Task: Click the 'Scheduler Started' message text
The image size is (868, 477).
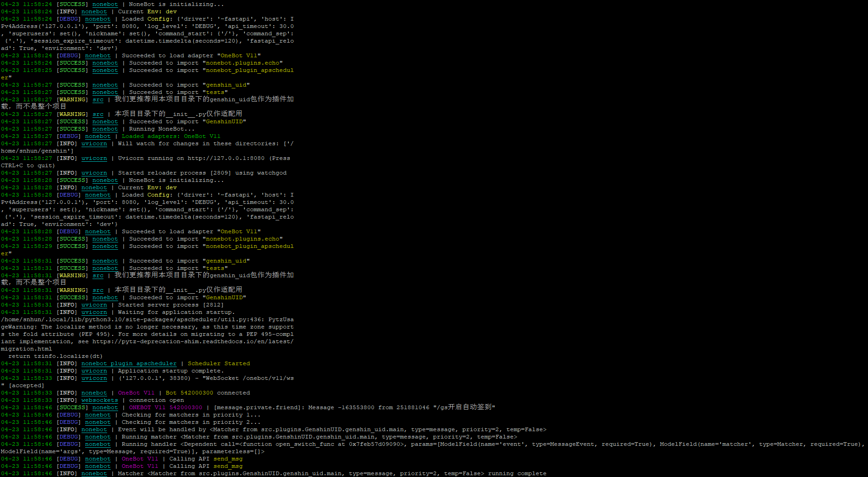Action: (x=219, y=363)
